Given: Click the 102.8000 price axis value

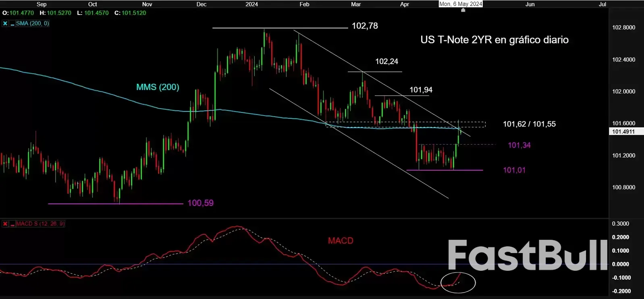Looking at the screenshot, I should coord(623,27).
